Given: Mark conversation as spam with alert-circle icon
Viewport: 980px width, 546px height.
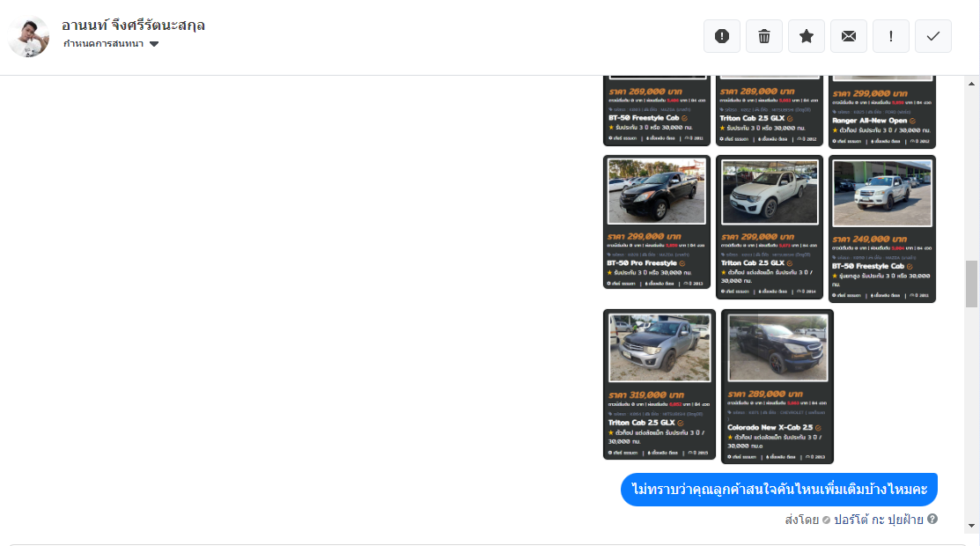Looking at the screenshot, I should pos(722,36).
